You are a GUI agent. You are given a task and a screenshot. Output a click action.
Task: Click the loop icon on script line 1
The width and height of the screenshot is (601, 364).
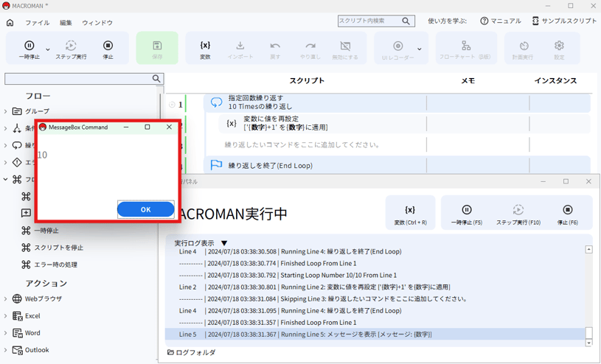point(216,102)
